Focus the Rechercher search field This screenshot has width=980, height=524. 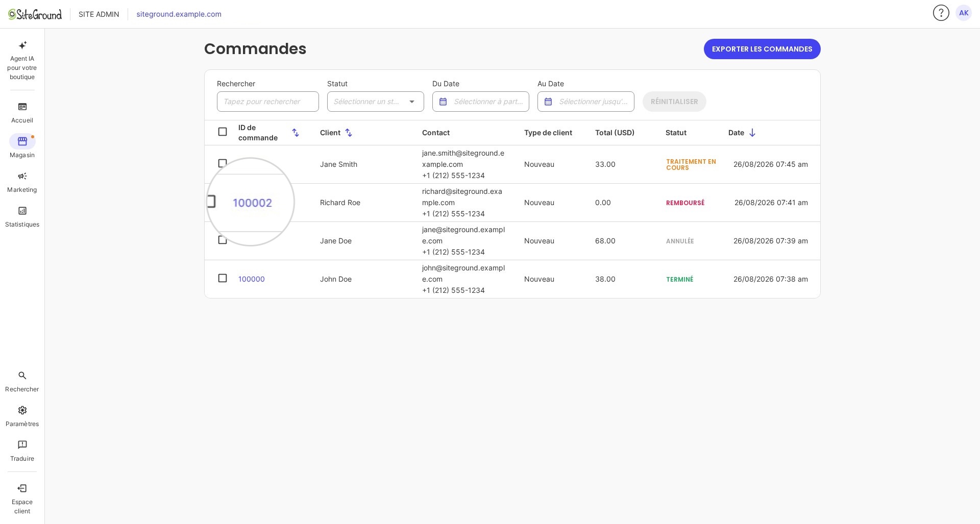[268, 102]
